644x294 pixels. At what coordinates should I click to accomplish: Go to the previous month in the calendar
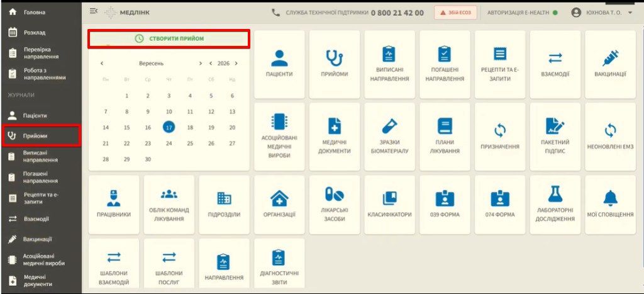[102, 64]
